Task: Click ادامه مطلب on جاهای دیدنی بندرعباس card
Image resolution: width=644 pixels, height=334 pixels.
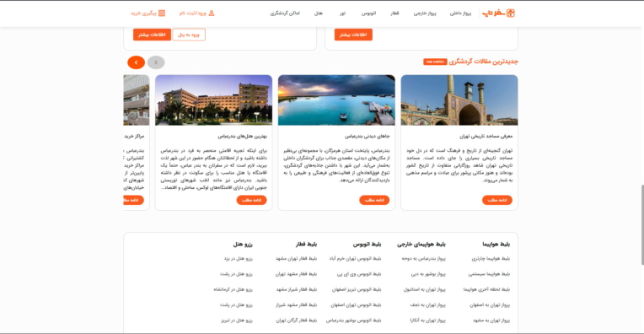Action: coord(374,200)
